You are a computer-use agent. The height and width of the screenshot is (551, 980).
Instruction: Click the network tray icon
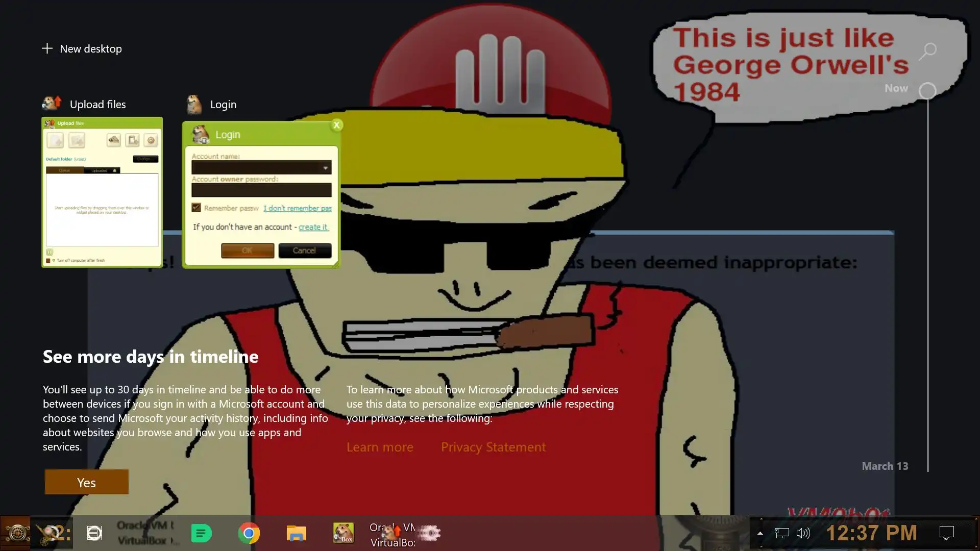coord(781,533)
